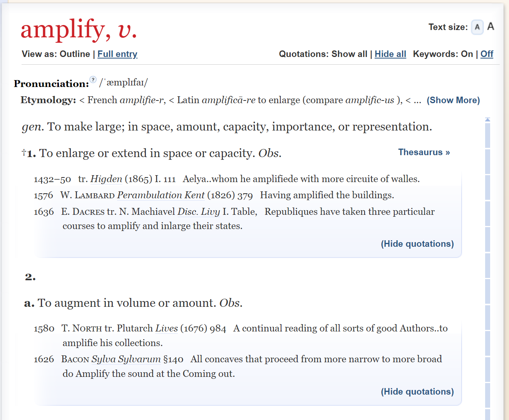The width and height of the screenshot is (509, 420).
Task: Toggle quotations with Hide all
Action: click(x=390, y=54)
